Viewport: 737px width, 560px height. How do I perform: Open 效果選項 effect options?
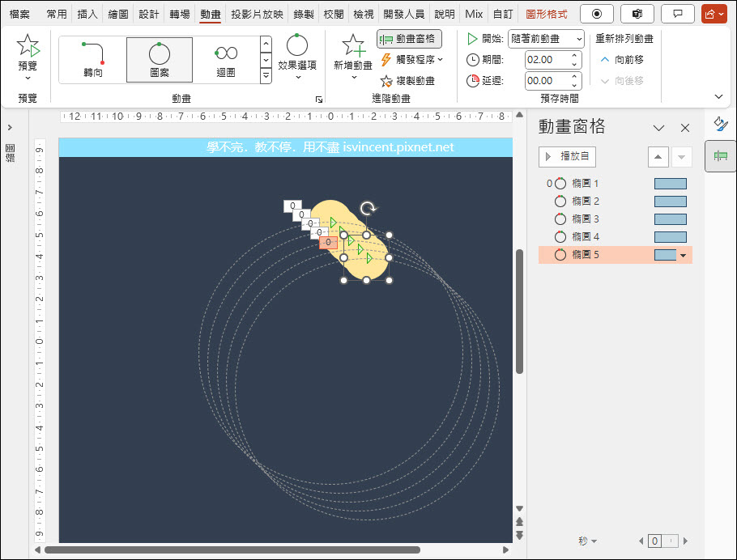tap(297, 57)
